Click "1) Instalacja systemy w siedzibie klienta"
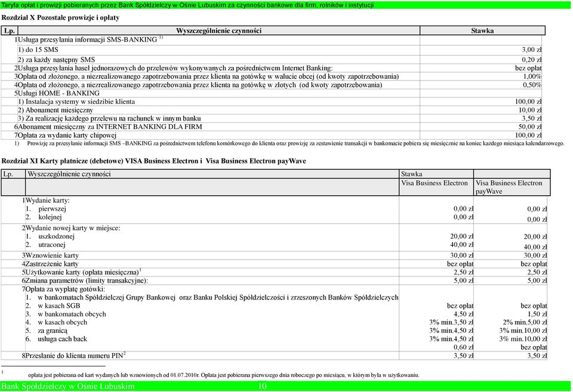 tap(76, 101)
